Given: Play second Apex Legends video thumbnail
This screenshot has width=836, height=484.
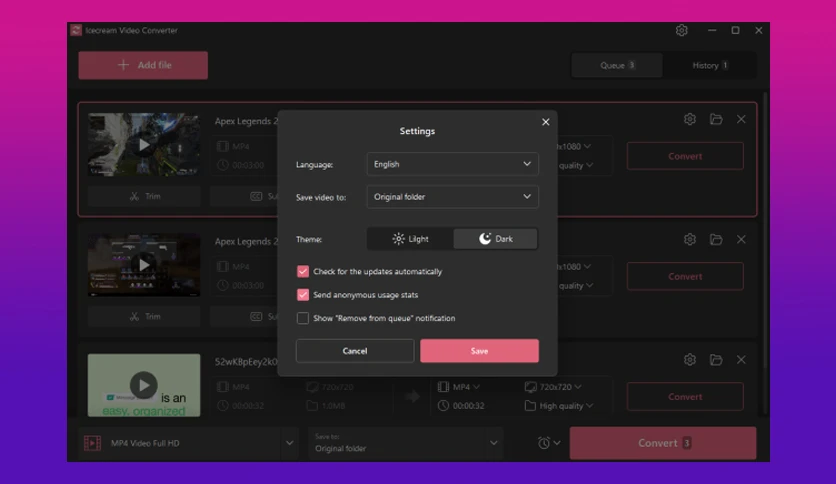Looking at the screenshot, I should [144, 264].
